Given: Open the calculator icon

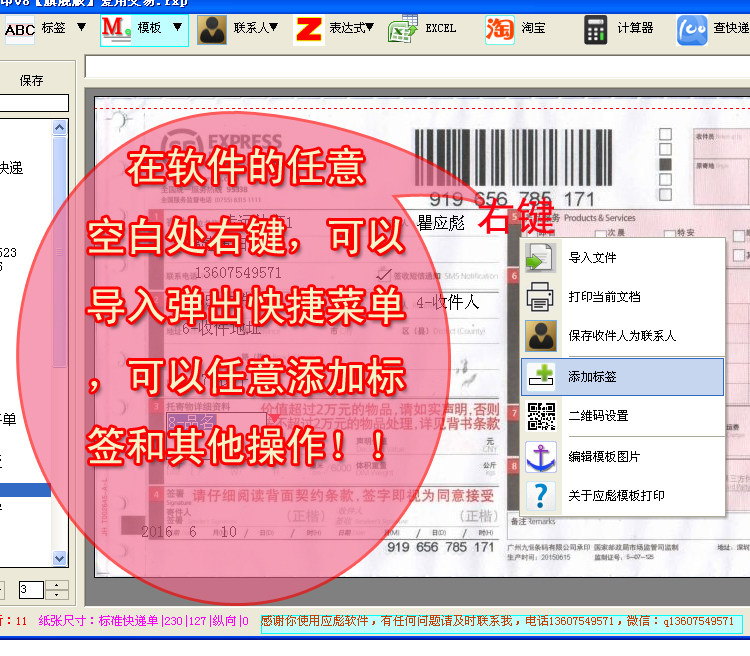Looking at the screenshot, I should click(596, 30).
